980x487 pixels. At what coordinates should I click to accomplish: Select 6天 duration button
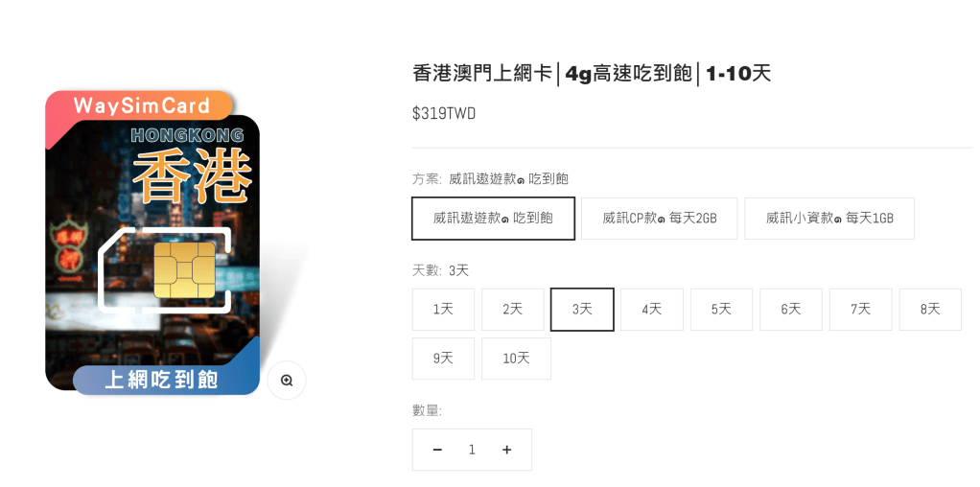[791, 309]
